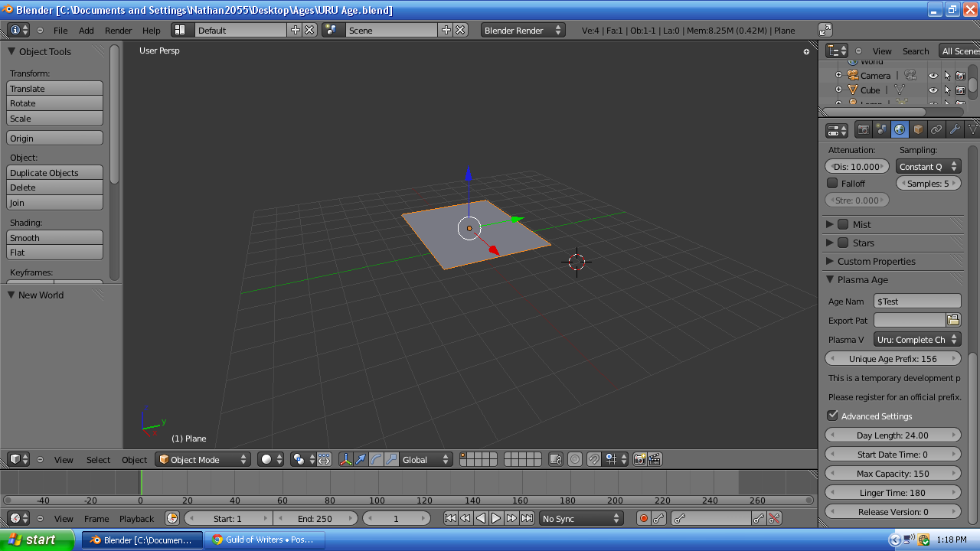Click the 'Insert keyframe' key icon
980x551 pixels.
point(758,518)
